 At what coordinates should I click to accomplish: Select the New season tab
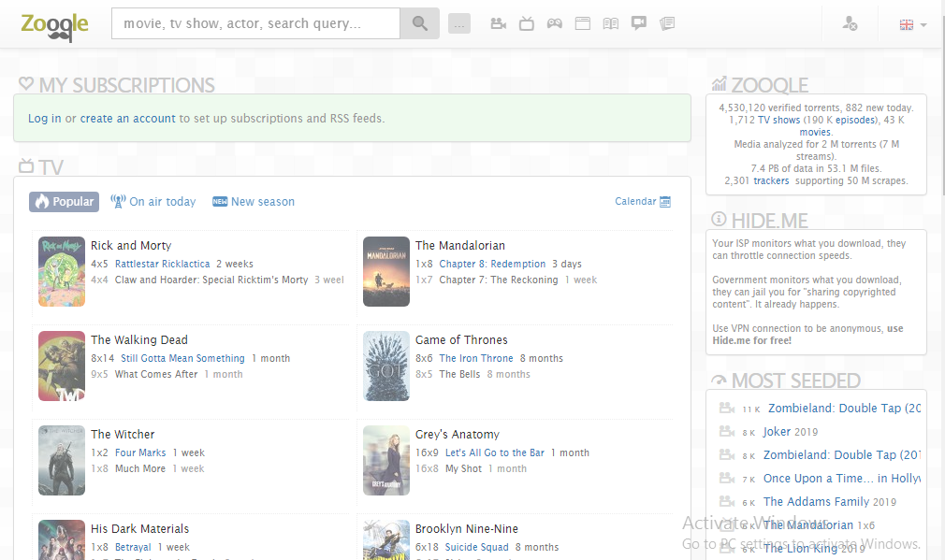coord(254,202)
